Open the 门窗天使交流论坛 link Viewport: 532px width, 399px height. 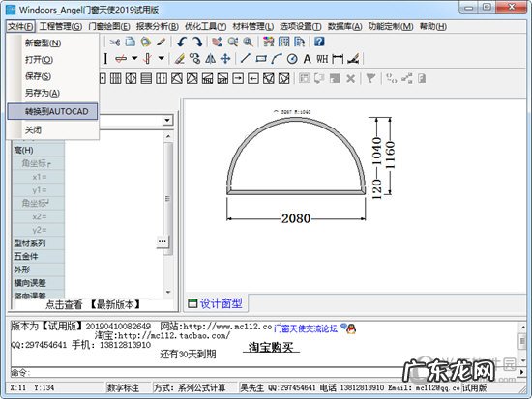coord(306,328)
